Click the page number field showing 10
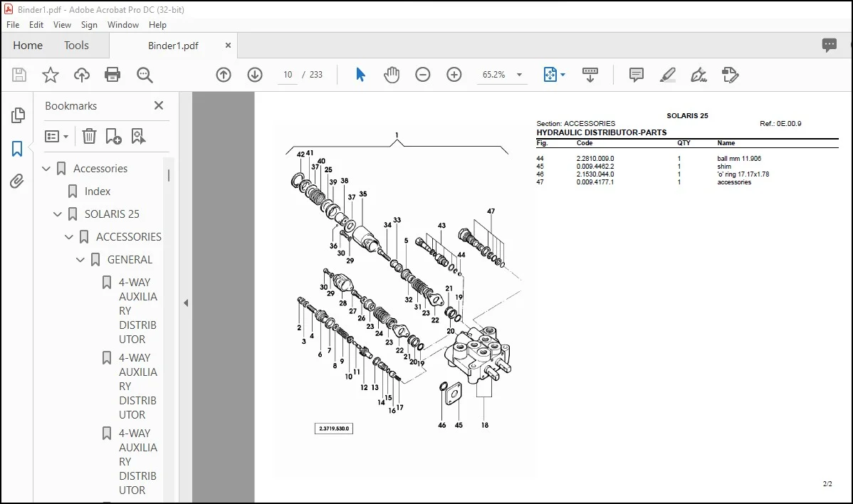The image size is (853, 504). coord(288,75)
